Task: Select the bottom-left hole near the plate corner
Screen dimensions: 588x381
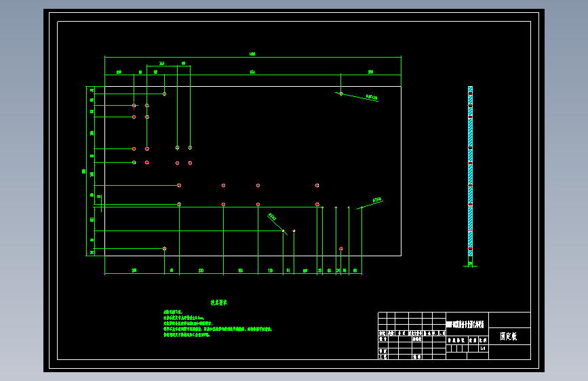Action: click(x=164, y=249)
